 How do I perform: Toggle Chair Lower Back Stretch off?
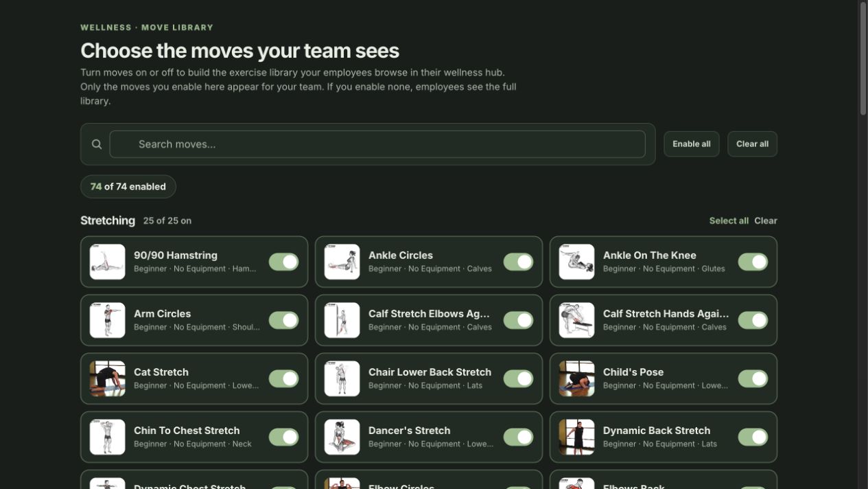[518, 378]
